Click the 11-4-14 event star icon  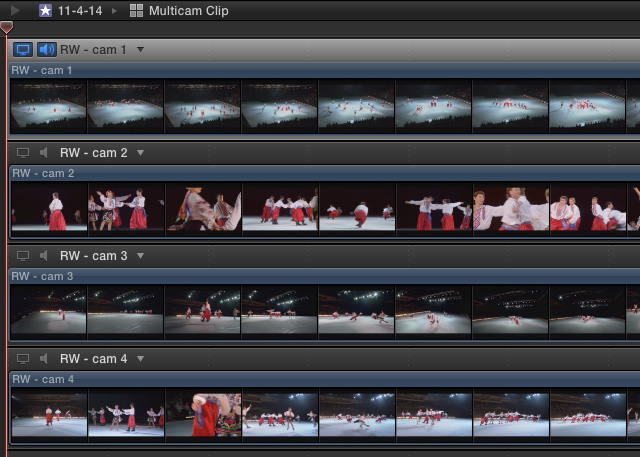45,11
